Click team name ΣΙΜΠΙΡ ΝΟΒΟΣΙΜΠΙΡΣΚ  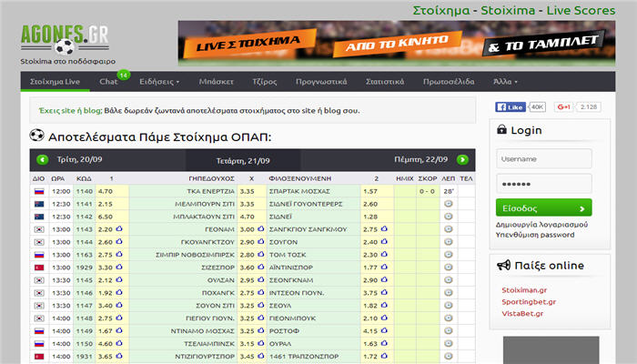[x=195, y=255]
